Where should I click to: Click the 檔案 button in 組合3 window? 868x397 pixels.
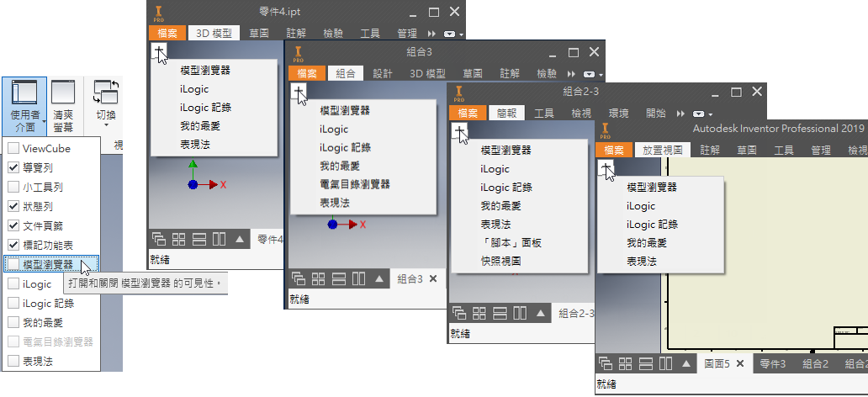coord(306,73)
